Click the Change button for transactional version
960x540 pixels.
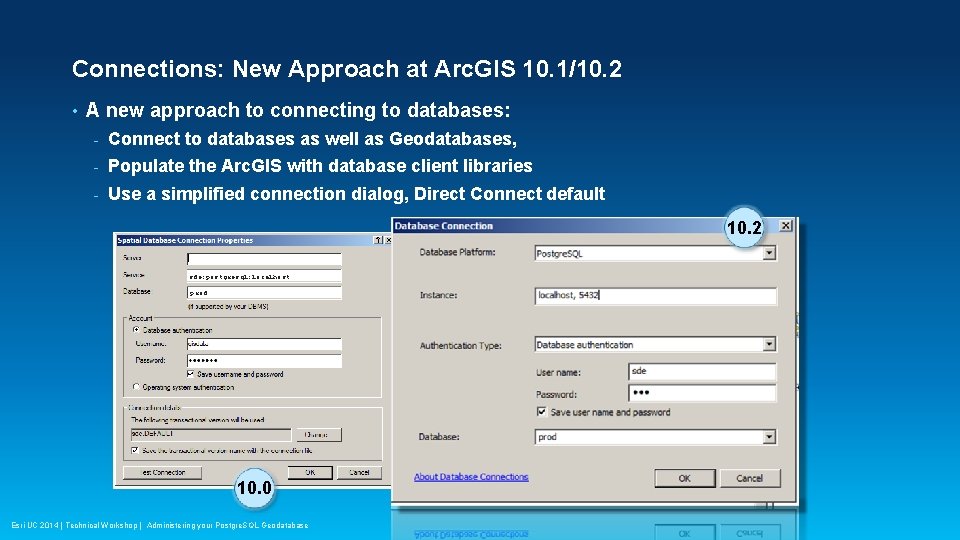click(x=318, y=435)
